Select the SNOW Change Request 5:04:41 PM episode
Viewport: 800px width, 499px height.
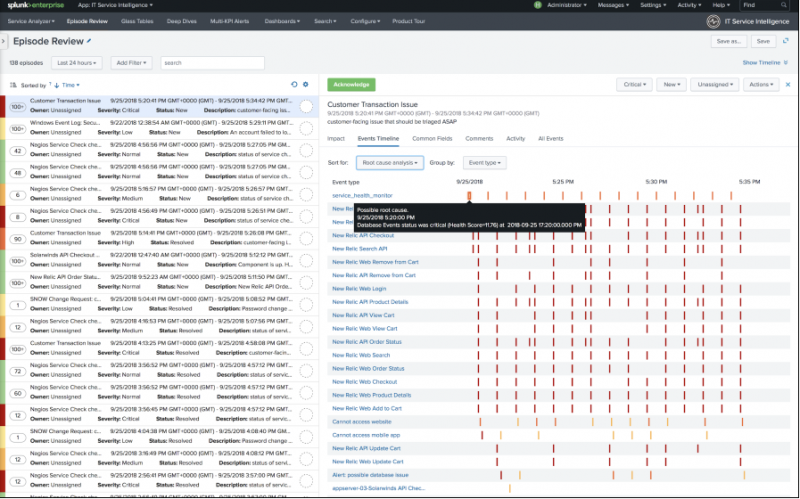coord(160,304)
